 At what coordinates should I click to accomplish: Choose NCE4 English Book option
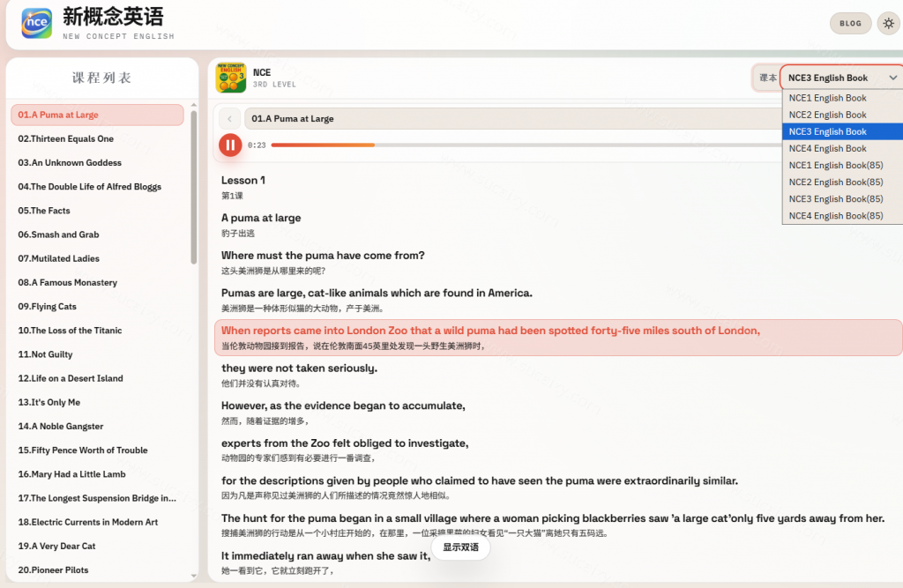[842, 148]
